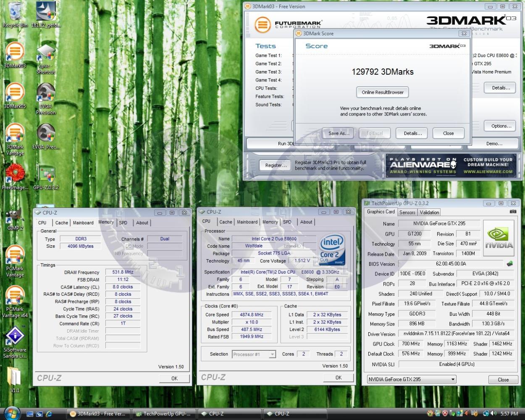Click the Alienware advertisement banner
Image resolution: width=525 pixels, height=420 pixels.
pos(451,166)
